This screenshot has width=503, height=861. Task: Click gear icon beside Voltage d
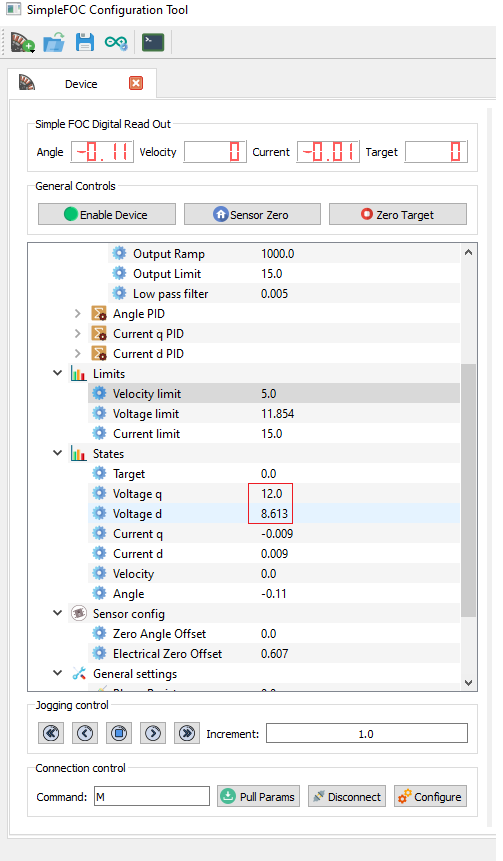point(99,513)
